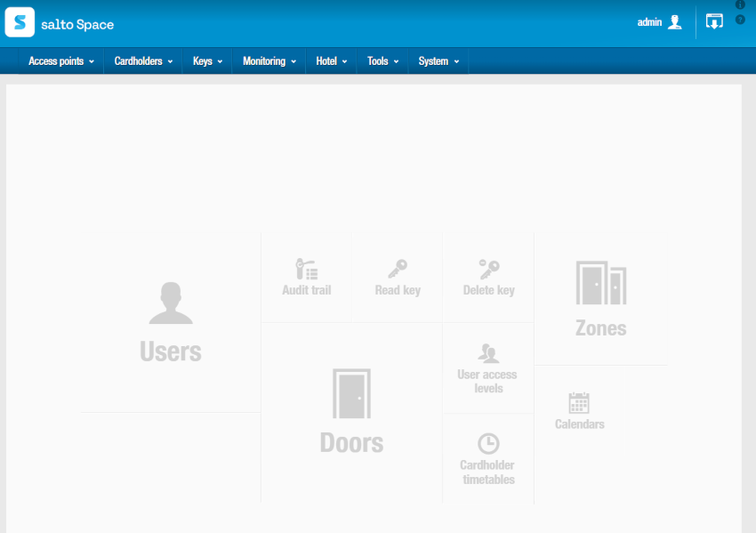Select the Read key icon

click(x=398, y=269)
